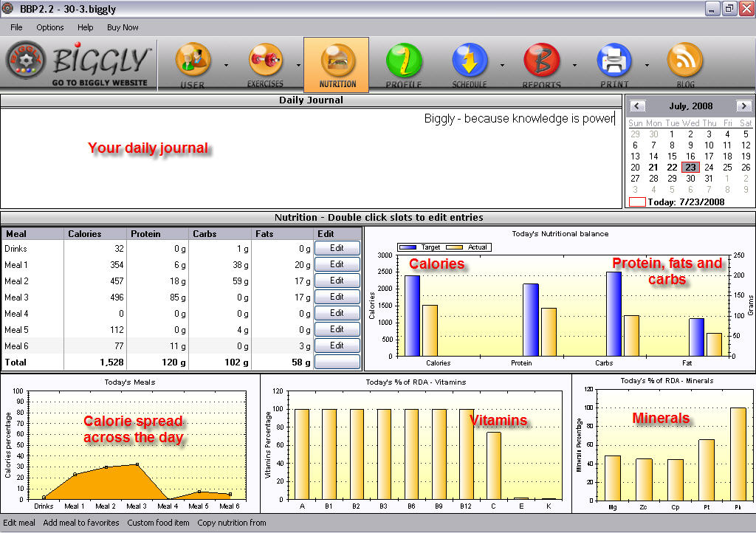This screenshot has height=533, width=756.
Task: Click Edit button for Meal 1
Action: pos(337,264)
